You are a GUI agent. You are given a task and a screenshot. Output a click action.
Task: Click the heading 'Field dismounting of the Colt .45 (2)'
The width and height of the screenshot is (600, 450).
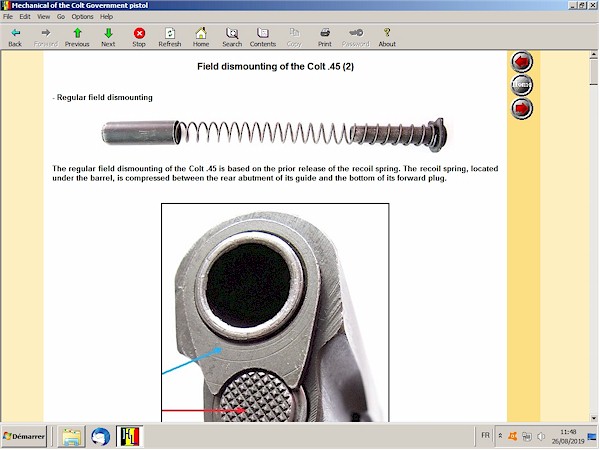point(275,67)
